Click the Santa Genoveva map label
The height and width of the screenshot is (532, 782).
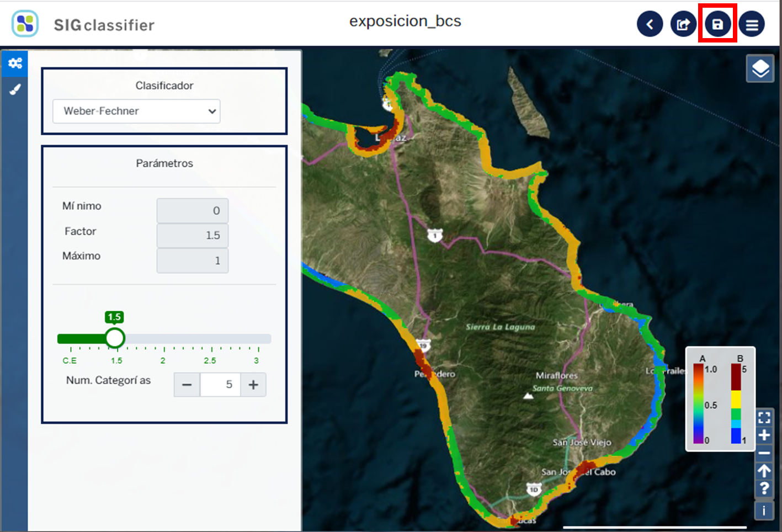tap(562, 388)
